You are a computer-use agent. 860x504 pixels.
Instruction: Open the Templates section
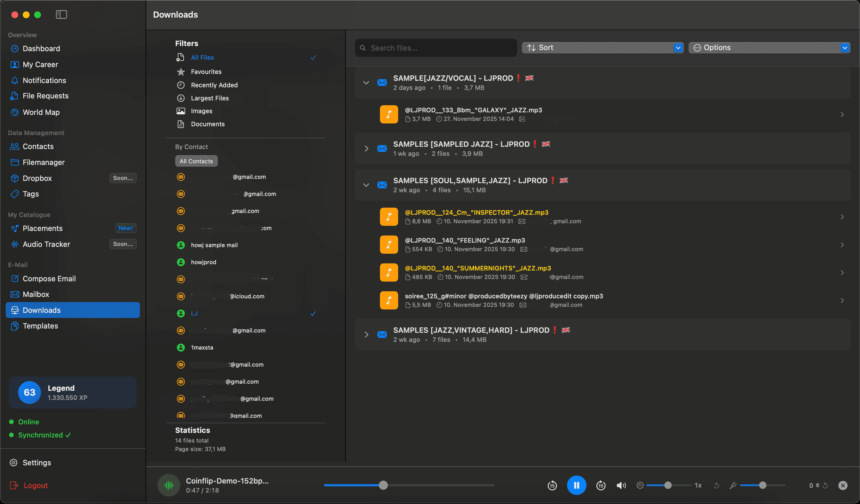pyautogui.click(x=40, y=326)
